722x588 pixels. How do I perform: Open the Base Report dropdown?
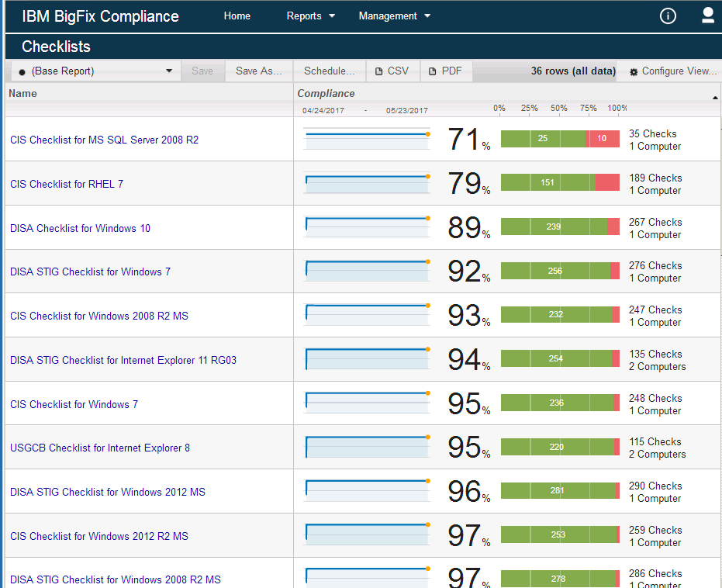[x=95, y=71]
